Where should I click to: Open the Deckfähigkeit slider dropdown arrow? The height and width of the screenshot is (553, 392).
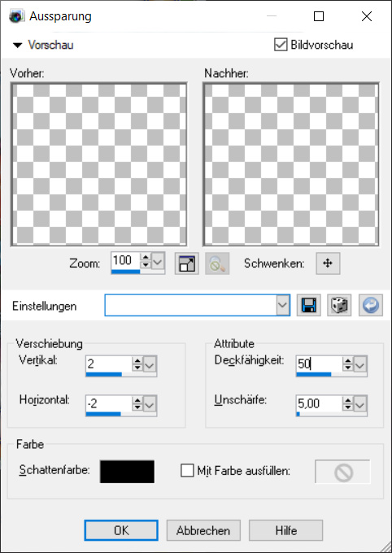click(360, 364)
